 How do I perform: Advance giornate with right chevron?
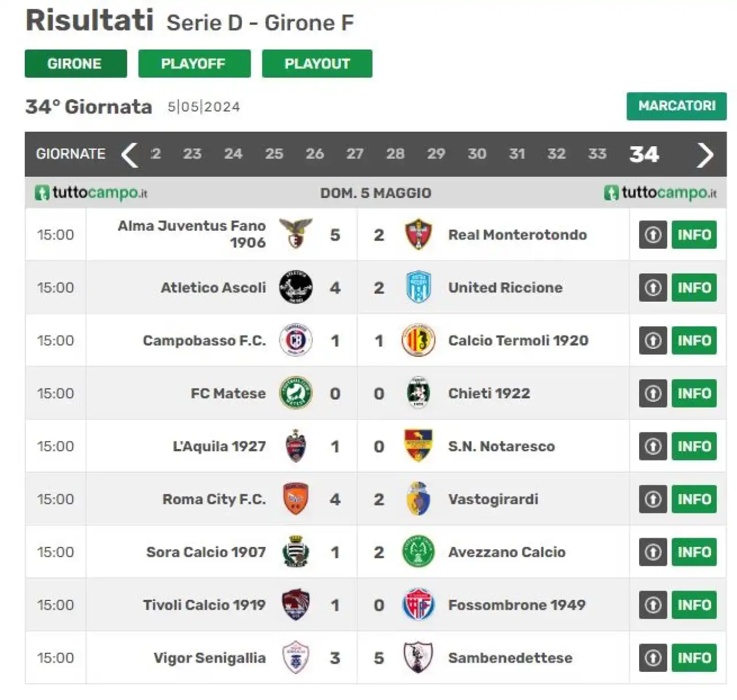tap(705, 154)
